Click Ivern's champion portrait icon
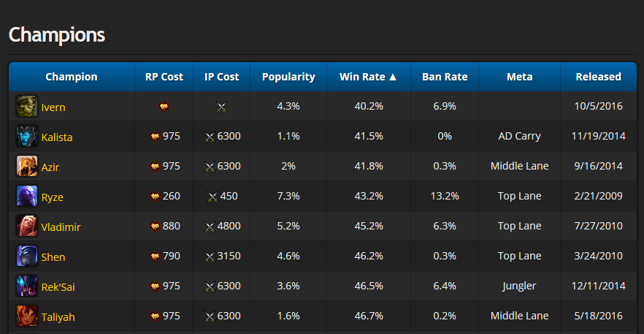 (x=27, y=106)
